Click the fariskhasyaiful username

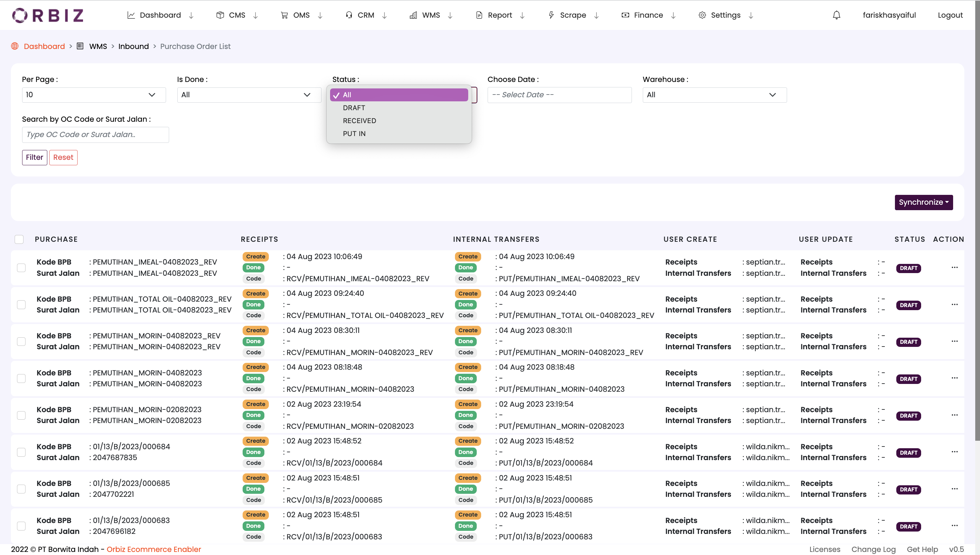889,15
